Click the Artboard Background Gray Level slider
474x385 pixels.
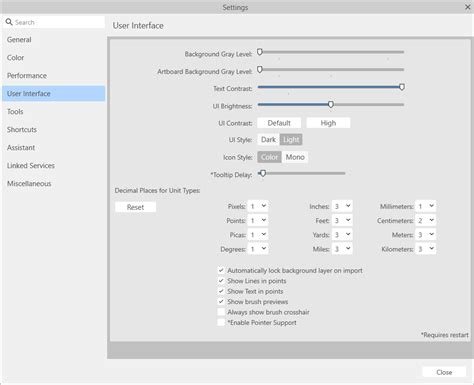pyautogui.click(x=331, y=70)
